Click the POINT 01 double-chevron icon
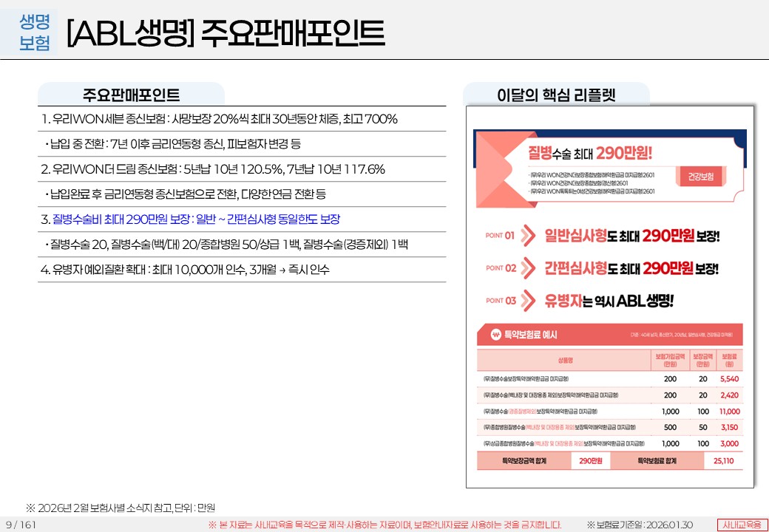Image resolution: width=769 pixels, height=532 pixels. 528,236
